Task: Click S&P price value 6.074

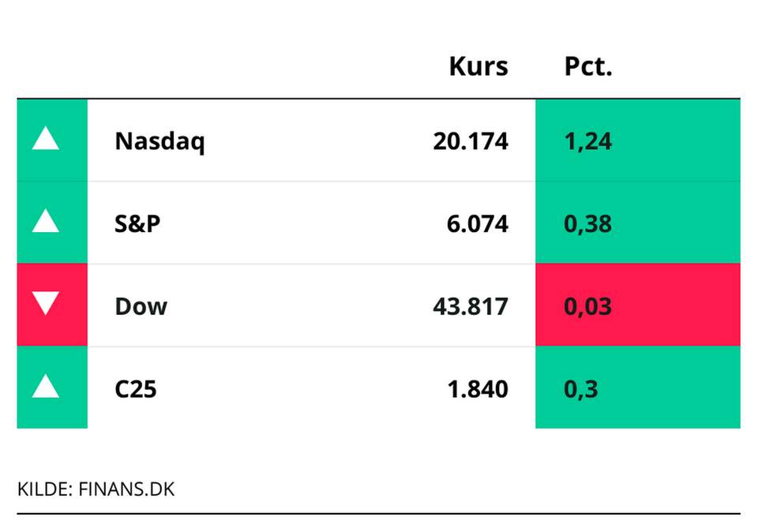Action: click(478, 224)
